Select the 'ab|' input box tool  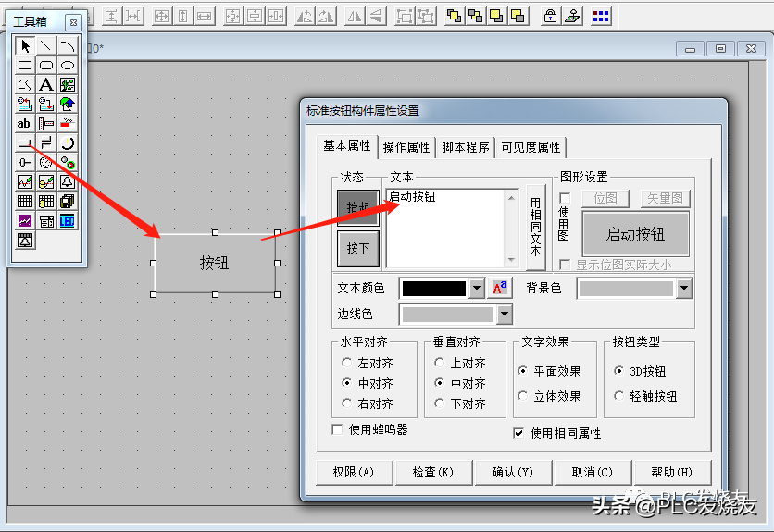pyautogui.click(x=25, y=123)
